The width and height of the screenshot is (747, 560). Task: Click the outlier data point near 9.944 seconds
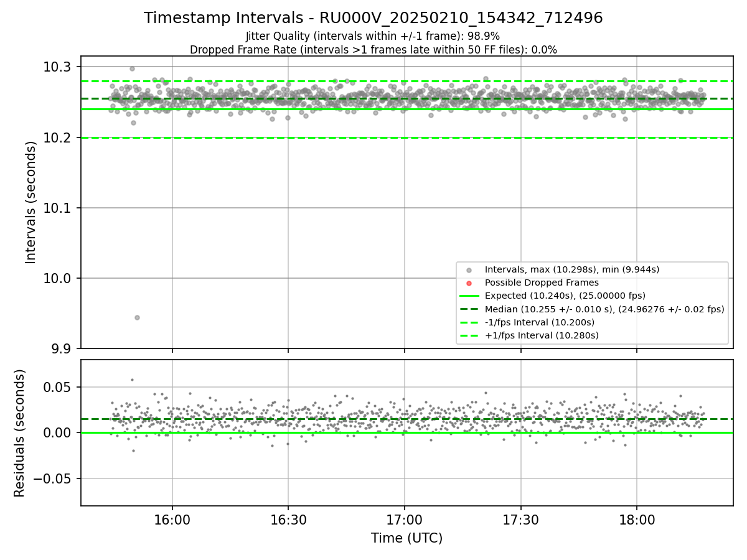pyautogui.click(x=137, y=317)
